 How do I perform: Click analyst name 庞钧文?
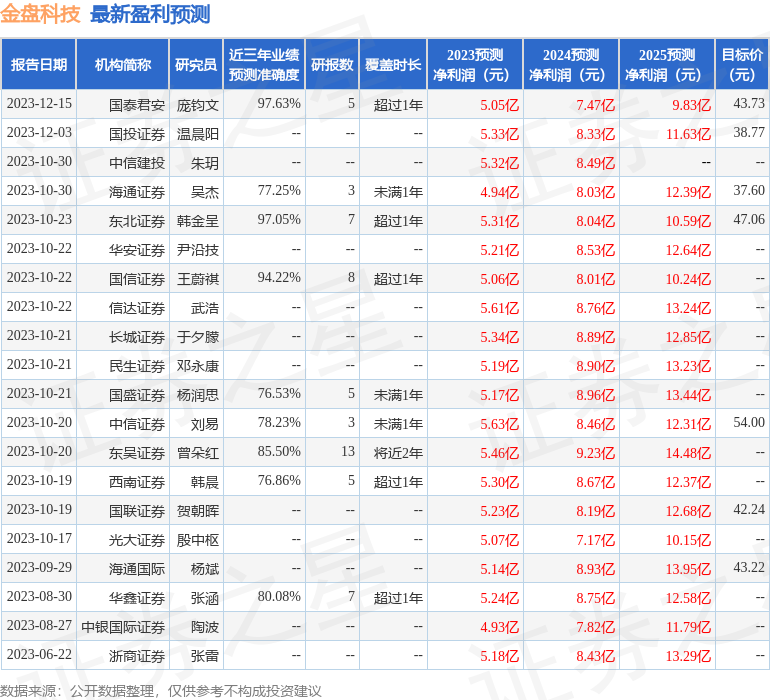(x=197, y=105)
